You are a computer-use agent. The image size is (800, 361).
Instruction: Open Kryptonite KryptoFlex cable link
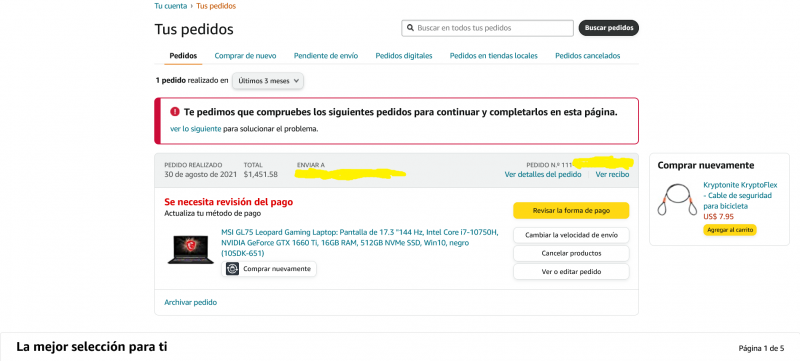(740, 195)
